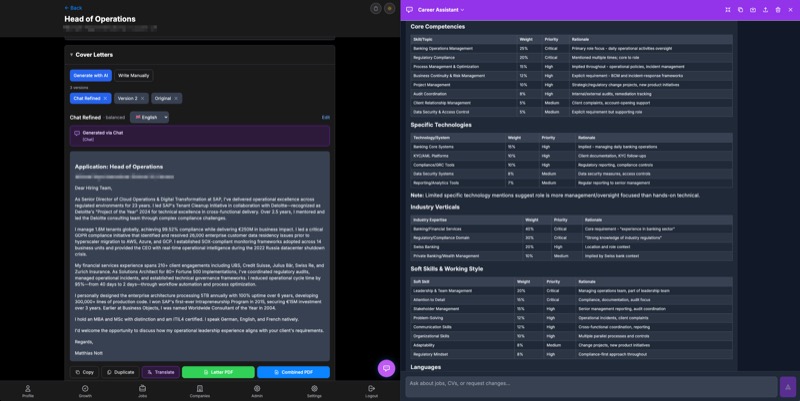Open Admin in bottom navigation
Viewport: 800px width, 401px height.
click(257, 391)
